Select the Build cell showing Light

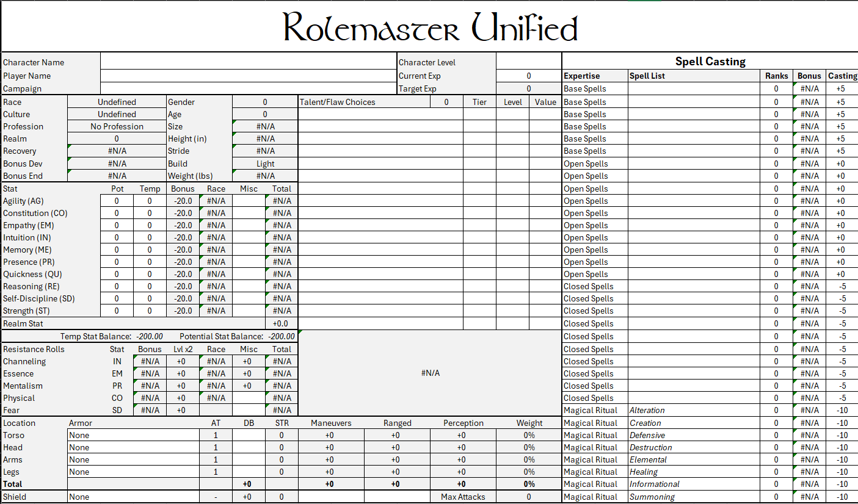pyautogui.click(x=265, y=164)
